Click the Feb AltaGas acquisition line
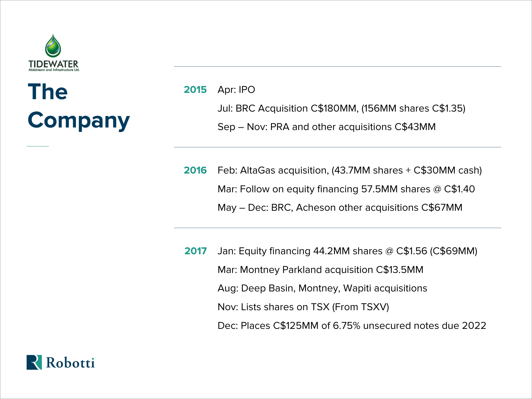This screenshot has height=399, width=532. pyautogui.click(x=349, y=170)
